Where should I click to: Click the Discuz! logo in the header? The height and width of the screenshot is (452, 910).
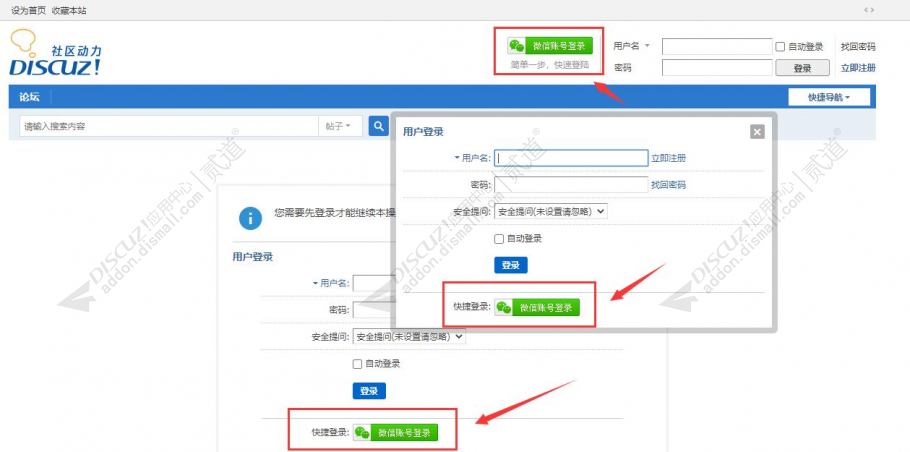56,53
